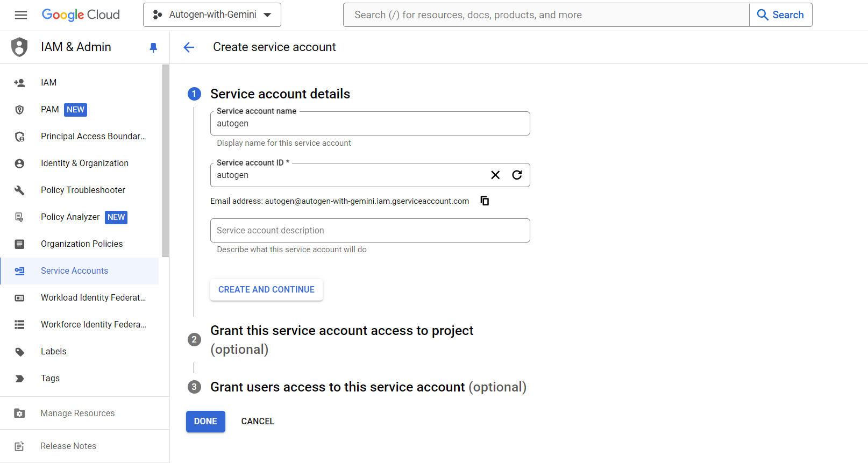This screenshot has width=868, height=463.
Task: Open the Autogen-with-Gemini project selector dropdown
Action: point(212,15)
